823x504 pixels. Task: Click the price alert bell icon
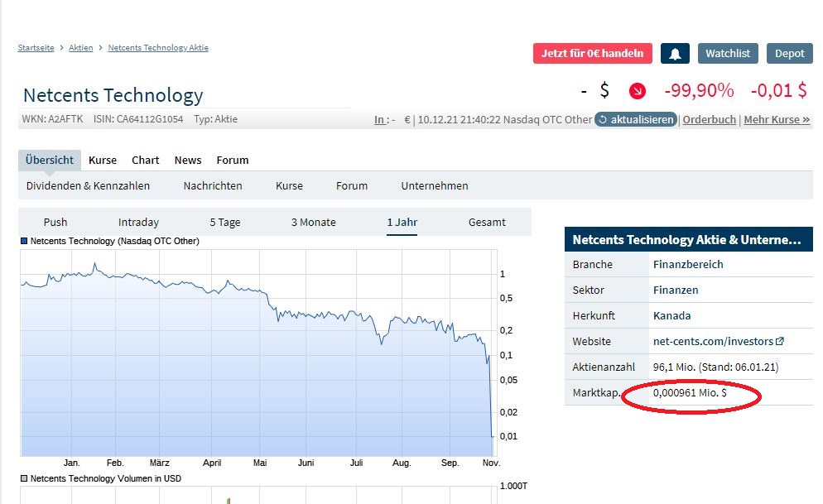(675, 54)
